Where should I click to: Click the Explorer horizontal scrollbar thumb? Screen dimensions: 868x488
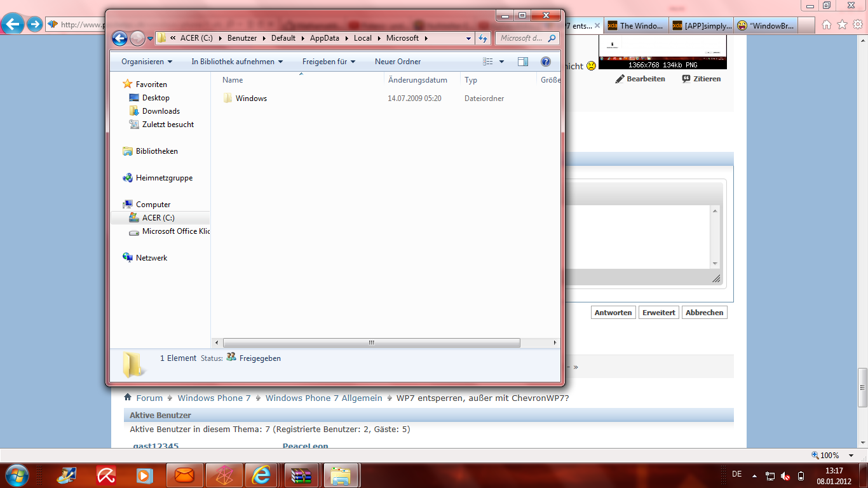pyautogui.click(x=371, y=342)
